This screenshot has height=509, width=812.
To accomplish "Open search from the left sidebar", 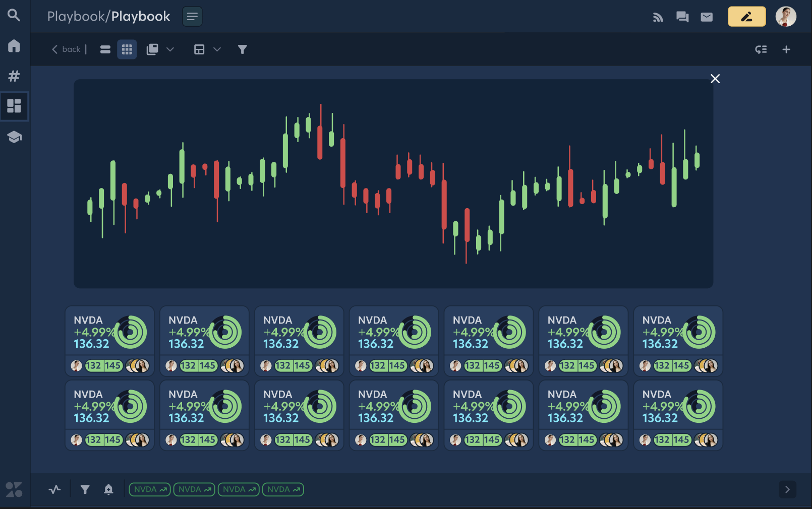I will (x=14, y=16).
